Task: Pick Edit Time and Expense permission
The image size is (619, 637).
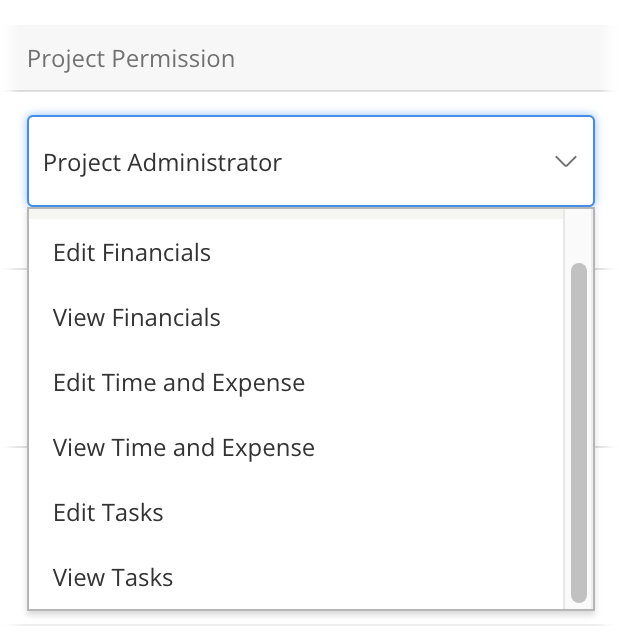Action: coord(179,383)
